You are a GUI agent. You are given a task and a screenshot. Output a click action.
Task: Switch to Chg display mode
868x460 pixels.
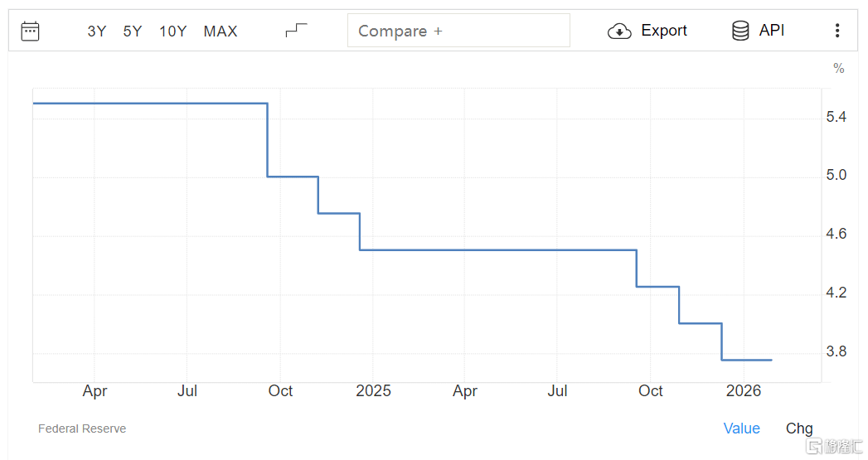click(799, 429)
